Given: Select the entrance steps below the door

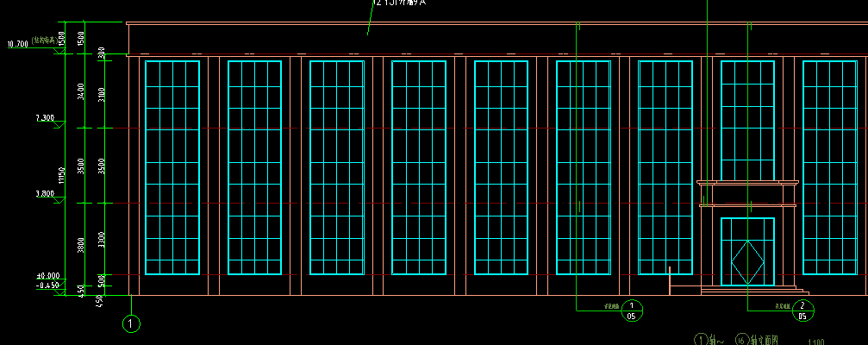Looking at the screenshot, I should pos(755,290).
